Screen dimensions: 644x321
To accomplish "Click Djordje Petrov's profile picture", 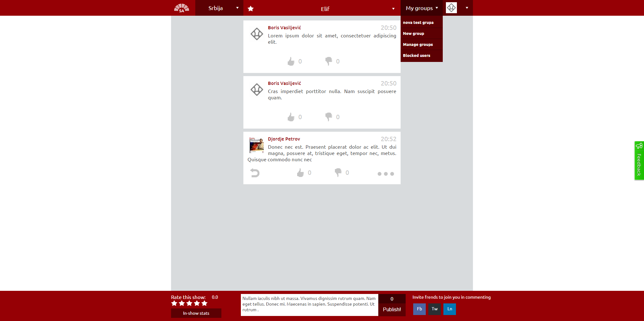I will (x=257, y=145).
